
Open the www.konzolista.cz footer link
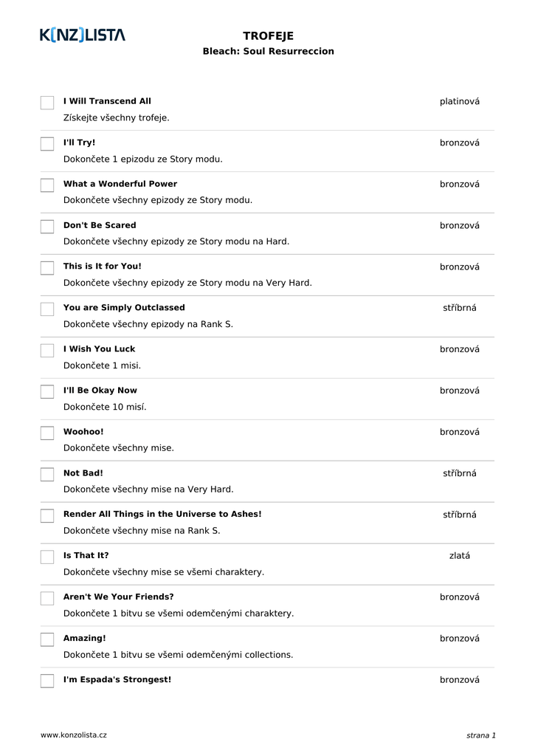coord(74,735)
